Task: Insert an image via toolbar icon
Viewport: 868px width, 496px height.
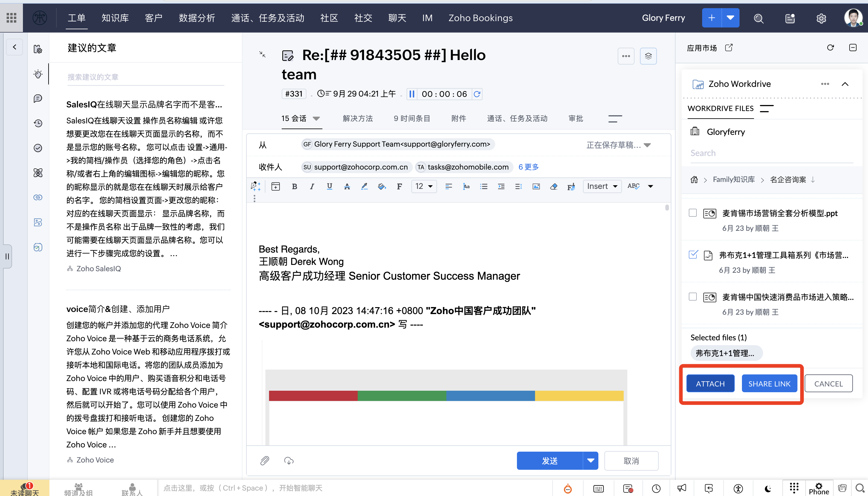Action: (536, 186)
